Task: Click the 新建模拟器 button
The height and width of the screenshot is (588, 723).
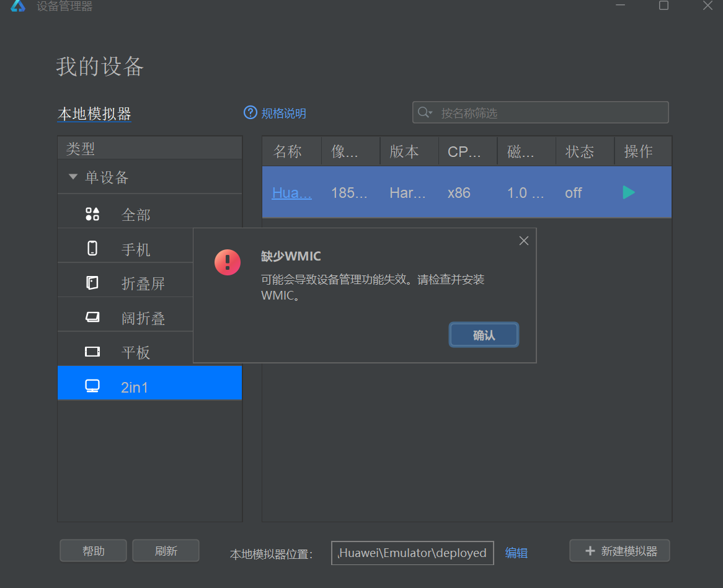Action: 619,551
